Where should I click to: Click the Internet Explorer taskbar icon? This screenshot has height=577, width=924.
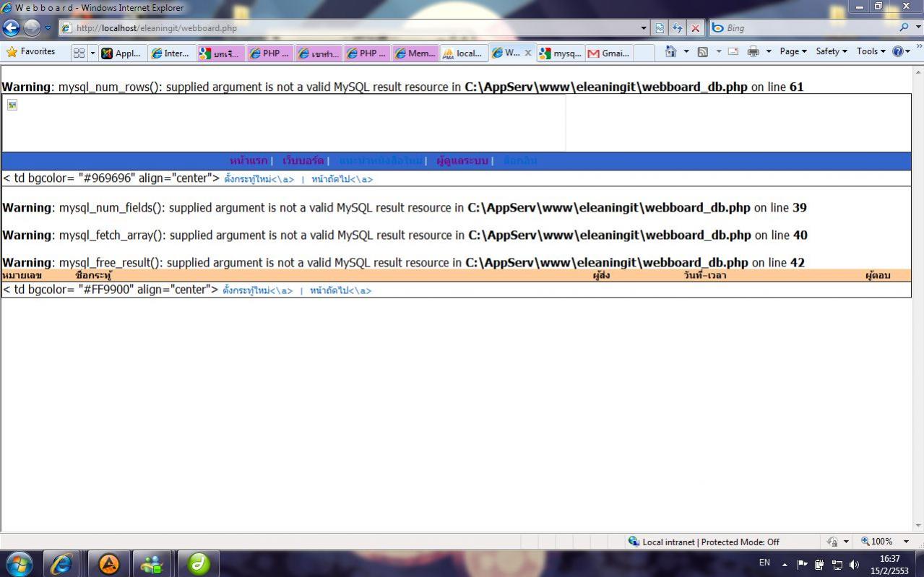pyautogui.click(x=61, y=563)
